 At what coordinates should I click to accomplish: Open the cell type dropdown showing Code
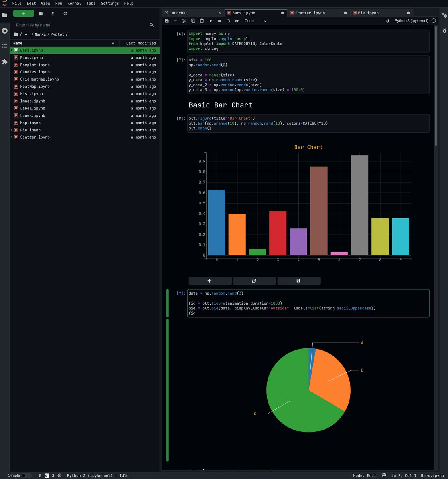(x=254, y=21)
